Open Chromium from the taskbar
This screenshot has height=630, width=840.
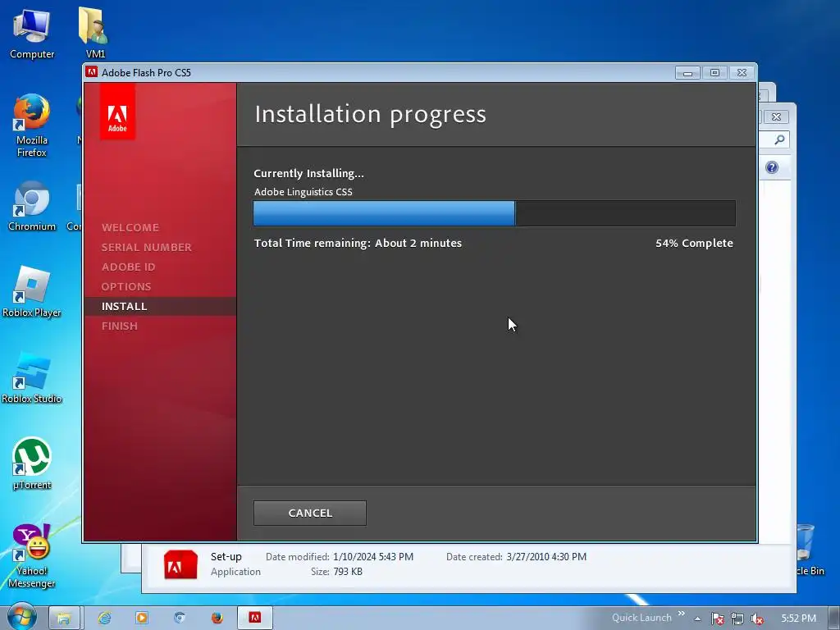(x=180, y=618)
